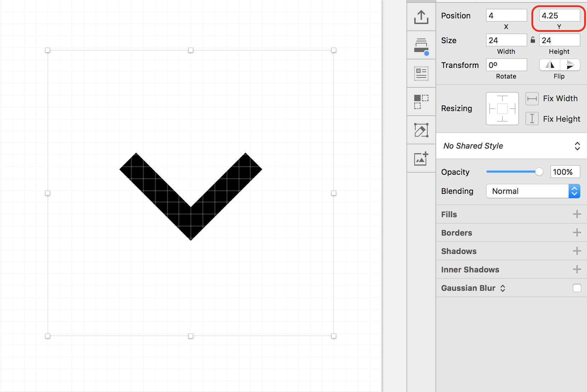587x392 pixels.
Task: Edit the Position X field
Action: point(506,15)
